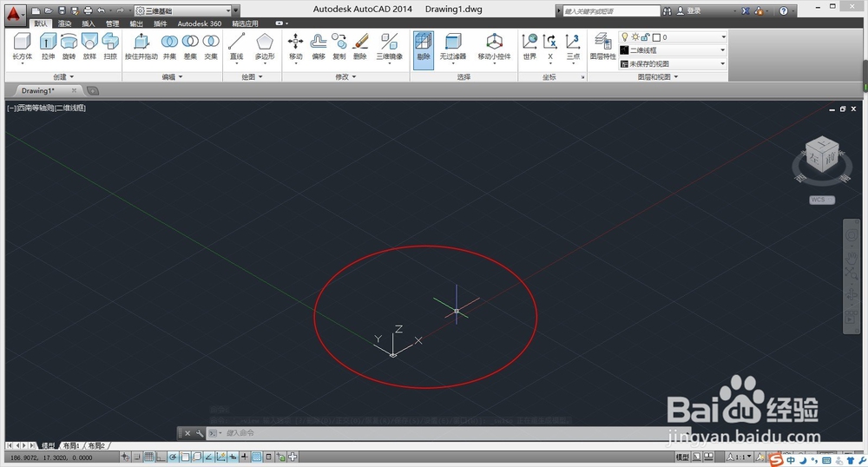Toggle dynamic UCS in status bar
Screen dimensions: 868x467
(x=220, y=457)
